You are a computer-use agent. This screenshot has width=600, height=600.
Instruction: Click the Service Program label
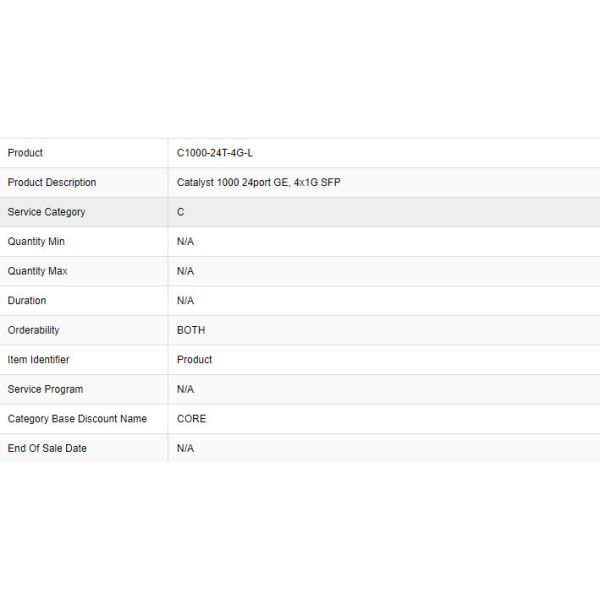coord(45,389)
